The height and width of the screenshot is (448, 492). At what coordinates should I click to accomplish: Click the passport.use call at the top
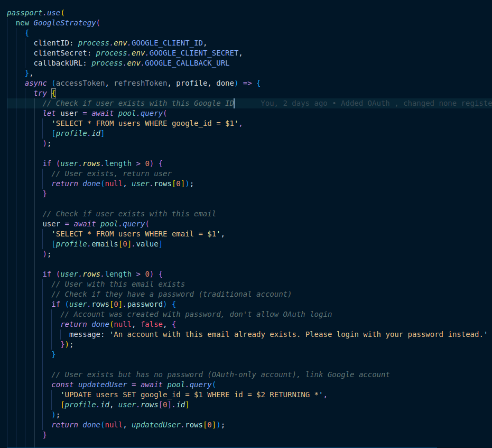pyautogui.click(x=33, y=13)
